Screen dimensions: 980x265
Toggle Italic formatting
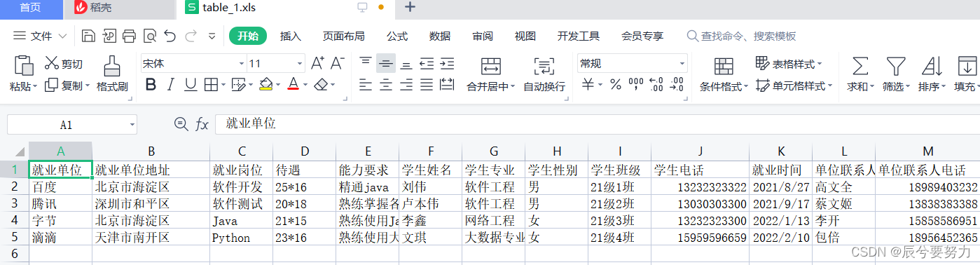170,85
